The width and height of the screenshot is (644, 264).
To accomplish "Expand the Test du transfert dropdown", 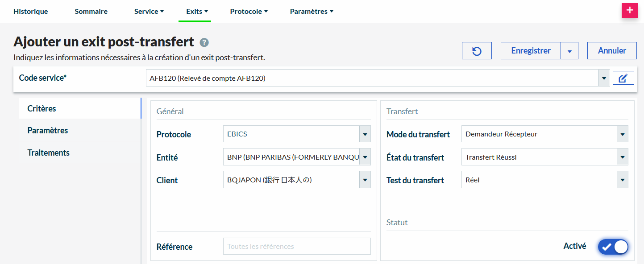I will [622, 180].
